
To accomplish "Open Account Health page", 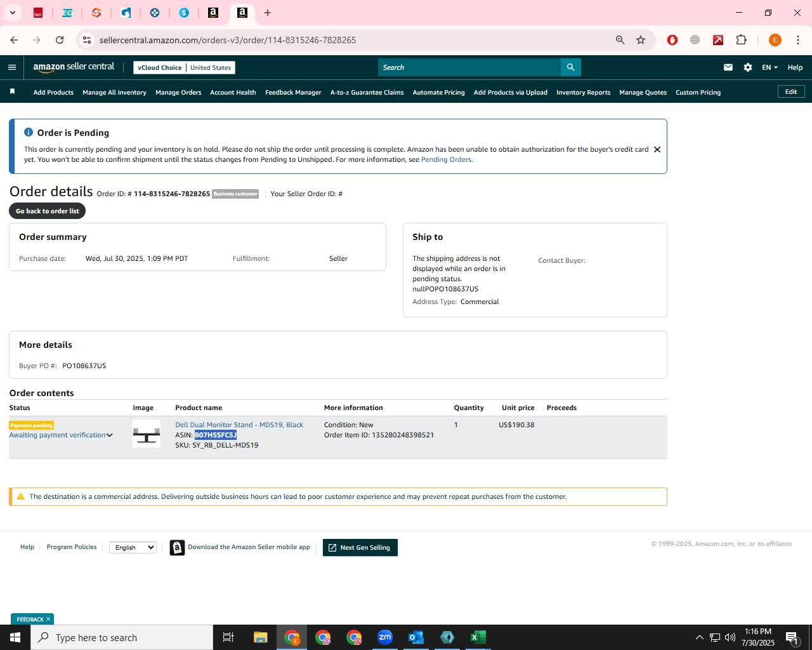I will click(x=233, y=93).
